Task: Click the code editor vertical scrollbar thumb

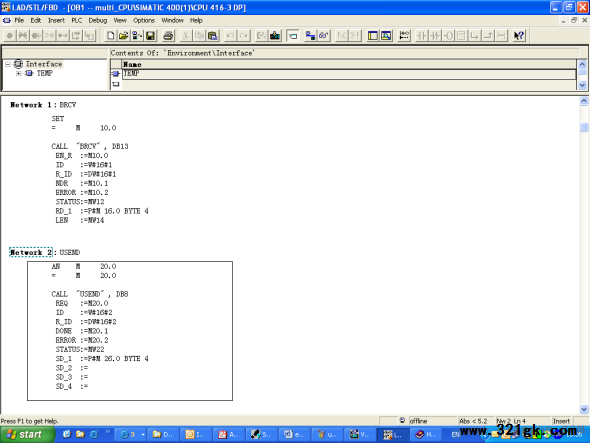Action: [x=584, y=127]
